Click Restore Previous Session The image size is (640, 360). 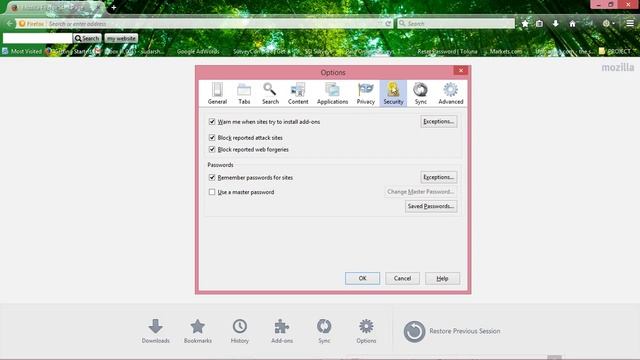452,331
